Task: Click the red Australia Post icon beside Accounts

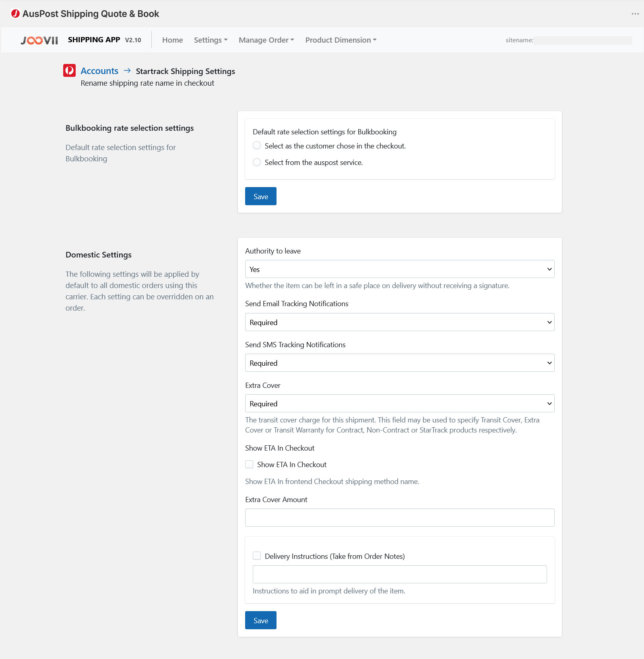Action: pos(70,70)
